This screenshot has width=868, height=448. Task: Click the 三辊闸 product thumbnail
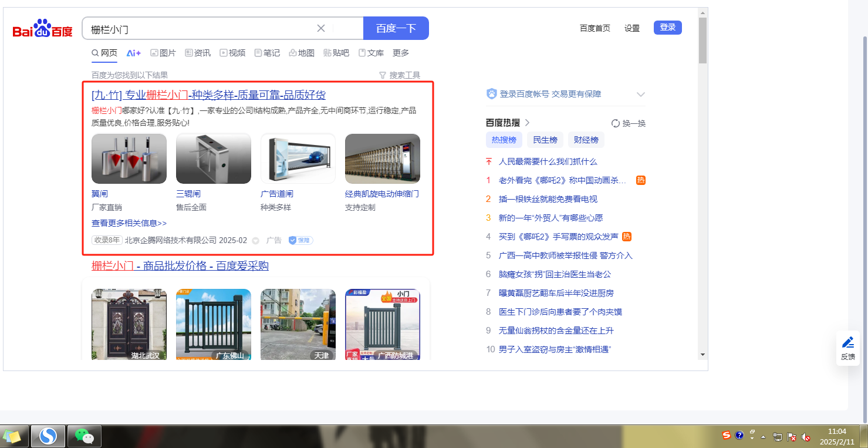coord(214,159)
